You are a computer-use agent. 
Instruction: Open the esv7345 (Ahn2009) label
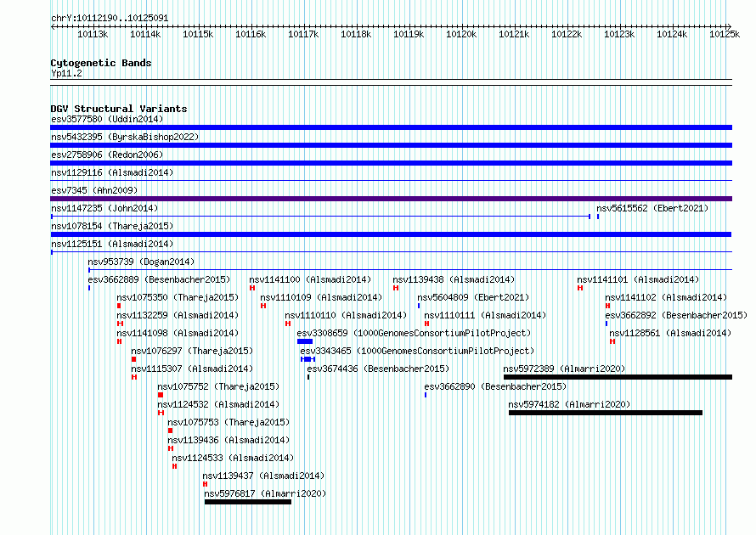coord(94,190)
